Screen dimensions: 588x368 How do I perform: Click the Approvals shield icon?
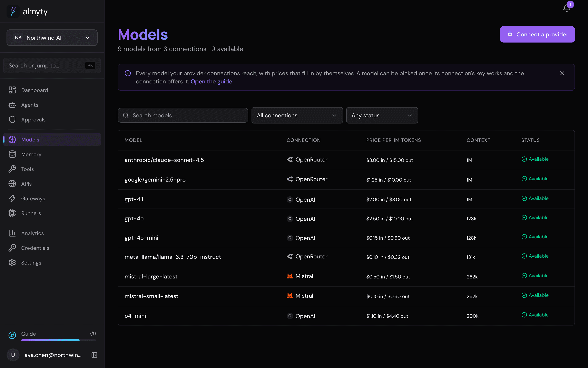click(12, 120)
